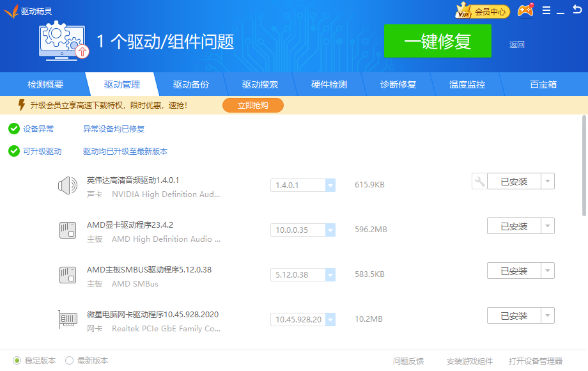Click the 驱动精灵 logo icon
The image size is (588, 371).
11,12
